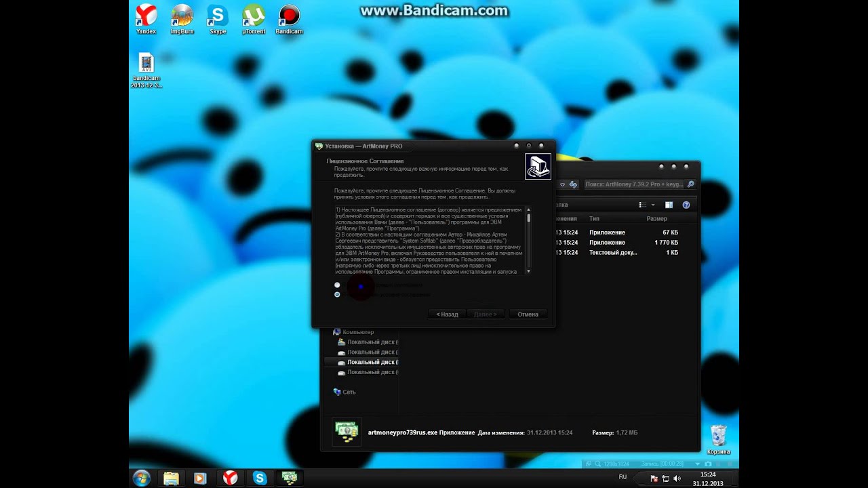The height and width of the screenshot is (488, 868).
Task: Click the Action Center flag tray icon
Action: pos(654,479)
